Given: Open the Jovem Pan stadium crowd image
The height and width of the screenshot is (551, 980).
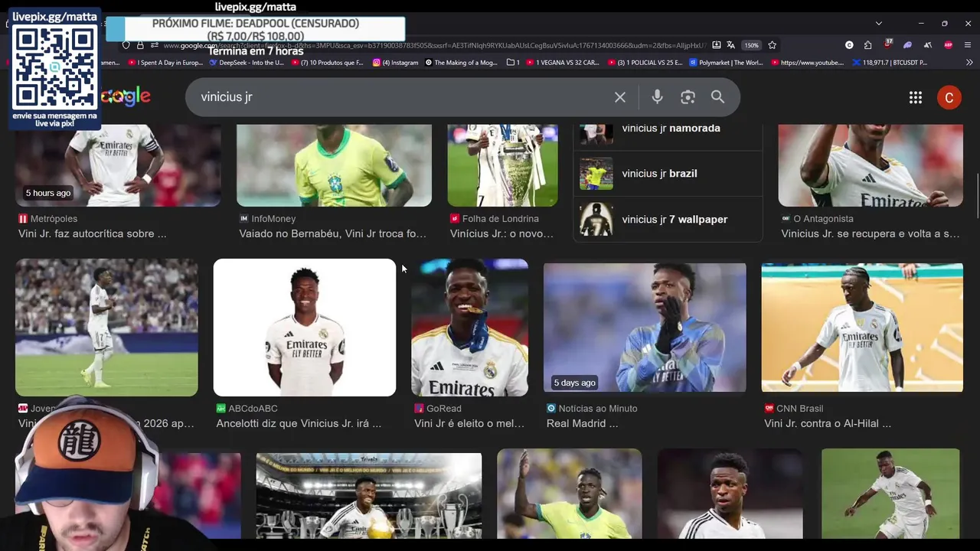Looking at the screenshot, I should click(x=106, y=328).
